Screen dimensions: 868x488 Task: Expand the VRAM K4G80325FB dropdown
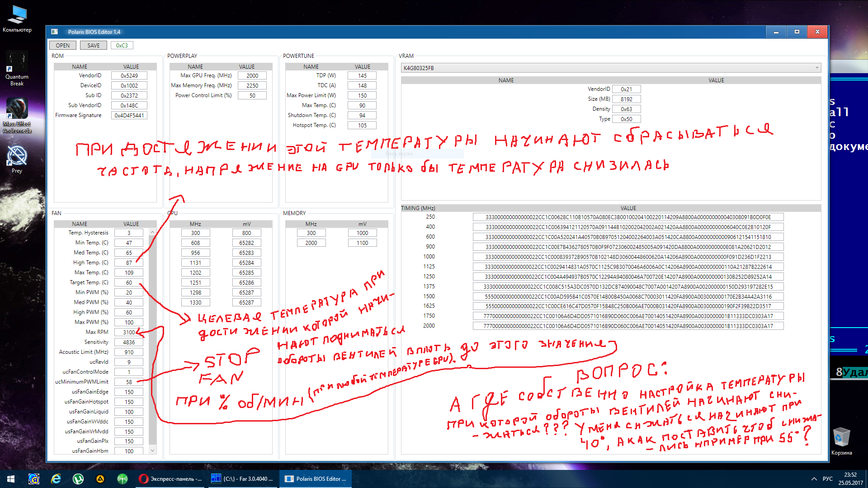coord(816,68)
